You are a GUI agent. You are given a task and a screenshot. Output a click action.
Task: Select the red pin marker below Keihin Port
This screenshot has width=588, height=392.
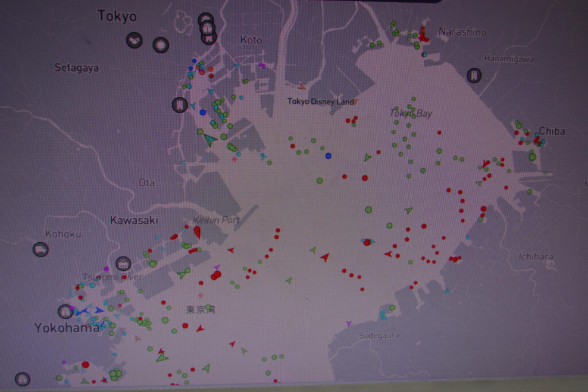pos(197,232)
